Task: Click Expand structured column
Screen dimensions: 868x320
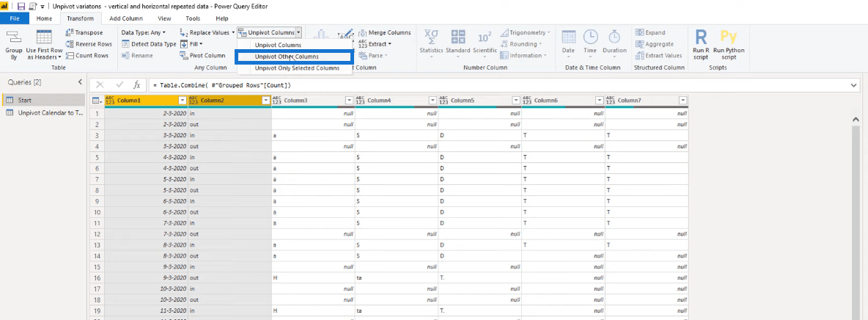Action: pos(650,33)
